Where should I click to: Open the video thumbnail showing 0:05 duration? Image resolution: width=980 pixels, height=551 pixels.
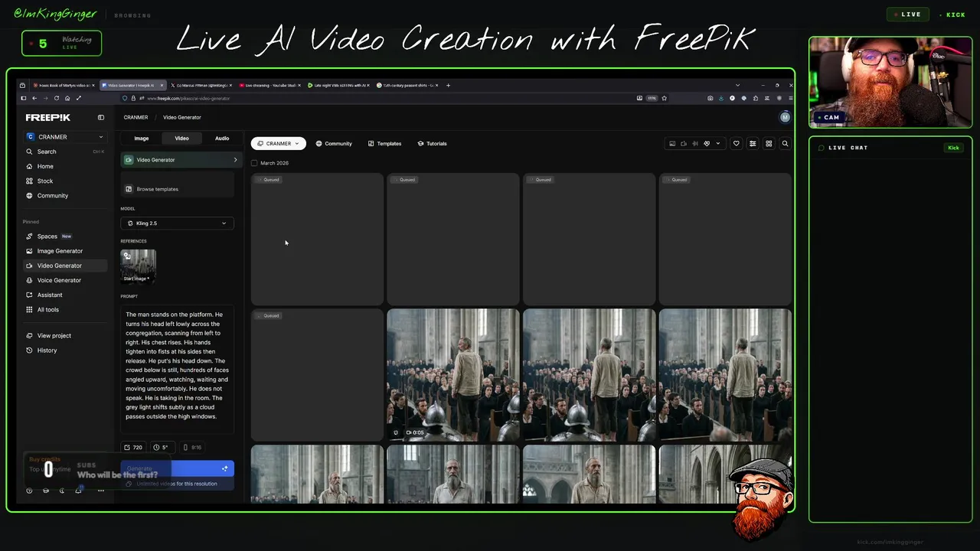452,375
